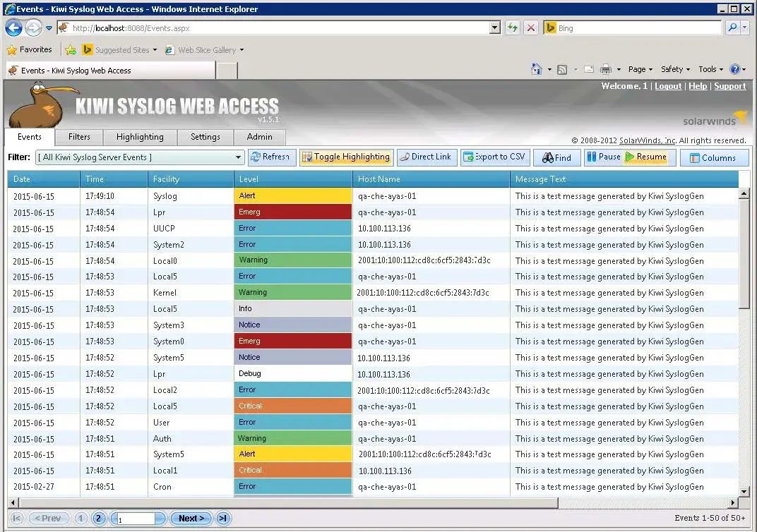
Task: Click Toggle Highlighting button
Action: [346, 157]
